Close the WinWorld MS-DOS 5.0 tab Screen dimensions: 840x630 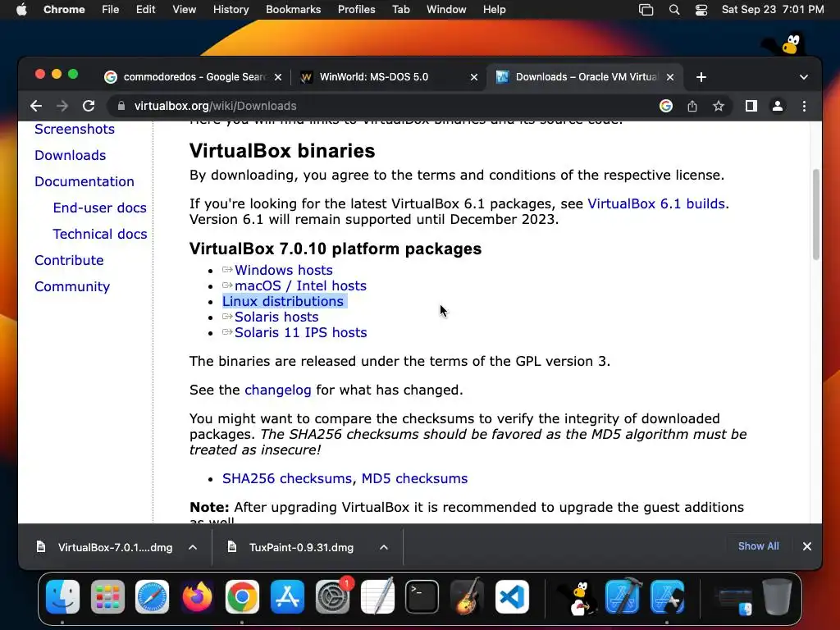474,77
